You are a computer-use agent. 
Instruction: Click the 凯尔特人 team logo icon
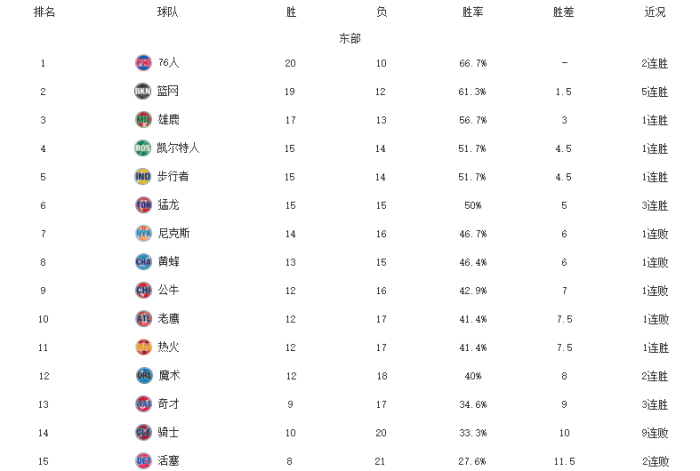(143, 148)
